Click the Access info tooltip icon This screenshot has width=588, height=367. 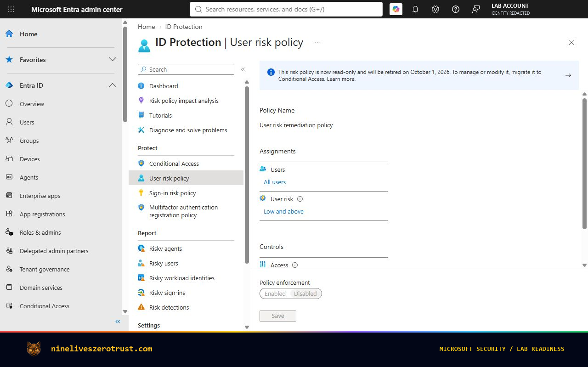(x=295, y=265)
